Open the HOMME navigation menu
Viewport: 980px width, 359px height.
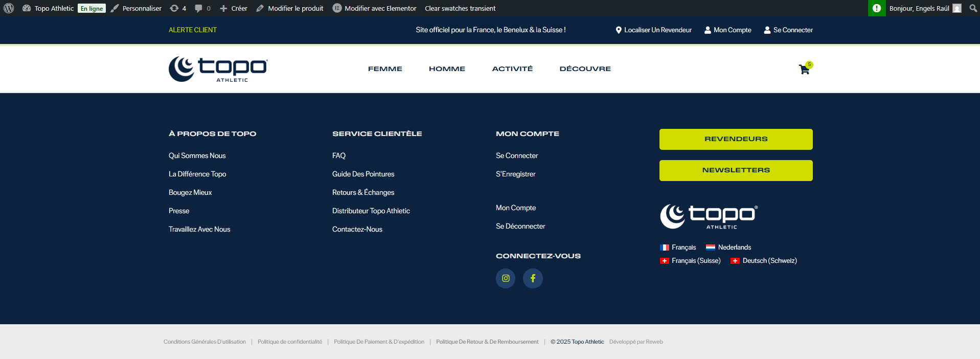447,69
